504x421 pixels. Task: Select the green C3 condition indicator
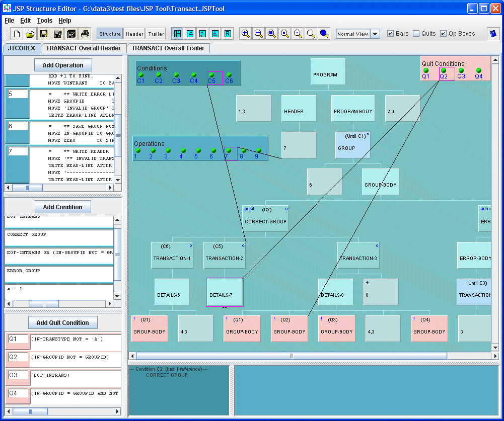[x=176, y=74]
